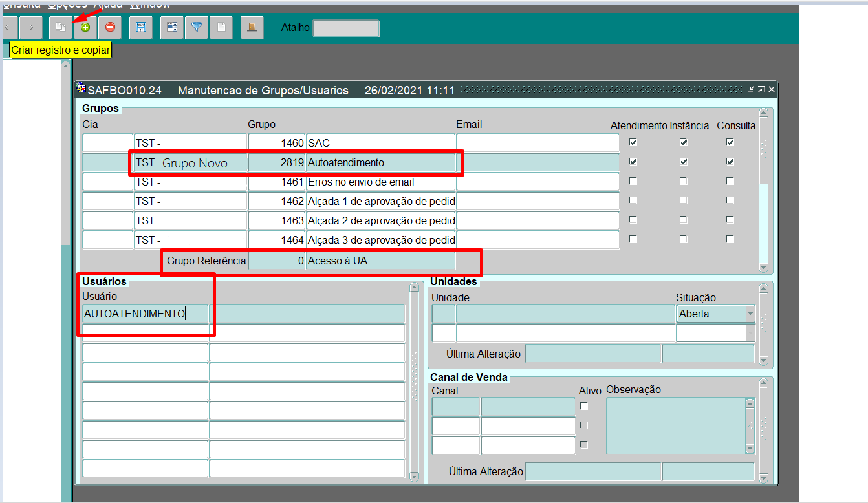Click the green plus add record icon
Viewport: 868px width, 503px height.
(x=85, y=27)
